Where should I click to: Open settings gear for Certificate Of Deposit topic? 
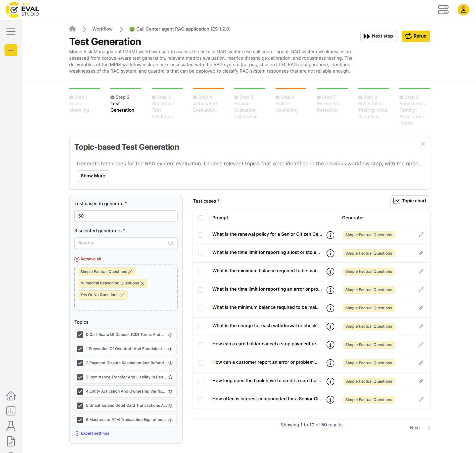(x=170, y=335)
